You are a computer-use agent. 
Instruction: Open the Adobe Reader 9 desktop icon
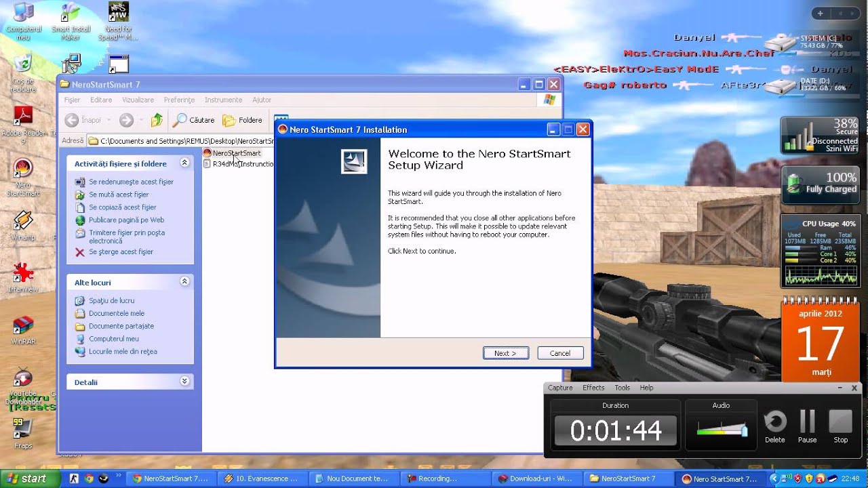coord(23,125)
